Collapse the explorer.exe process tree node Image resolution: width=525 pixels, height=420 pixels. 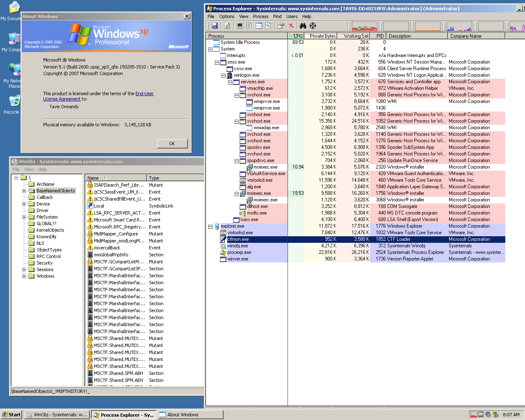click(210, 226)
